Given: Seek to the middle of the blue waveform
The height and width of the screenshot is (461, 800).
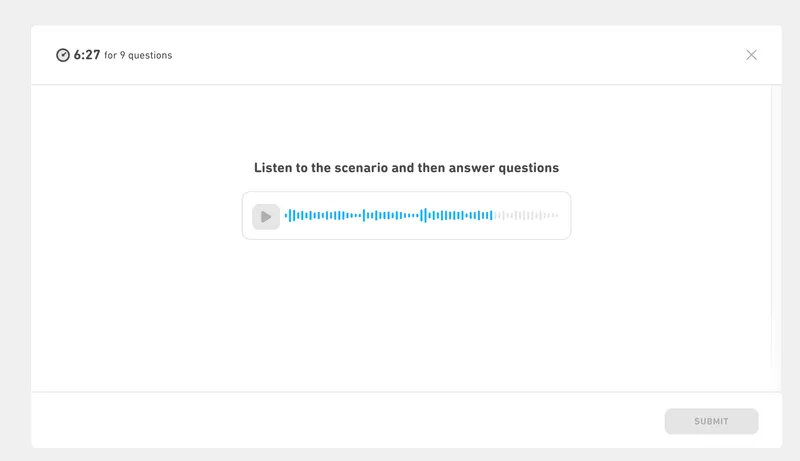Looking at the screenshot, I should click(390, 215).
